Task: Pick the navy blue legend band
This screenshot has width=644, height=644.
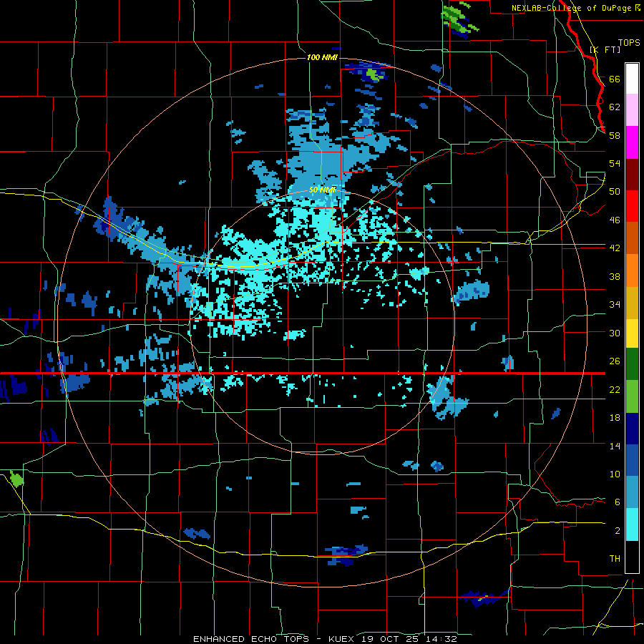Action: click(x=632, y=429)
